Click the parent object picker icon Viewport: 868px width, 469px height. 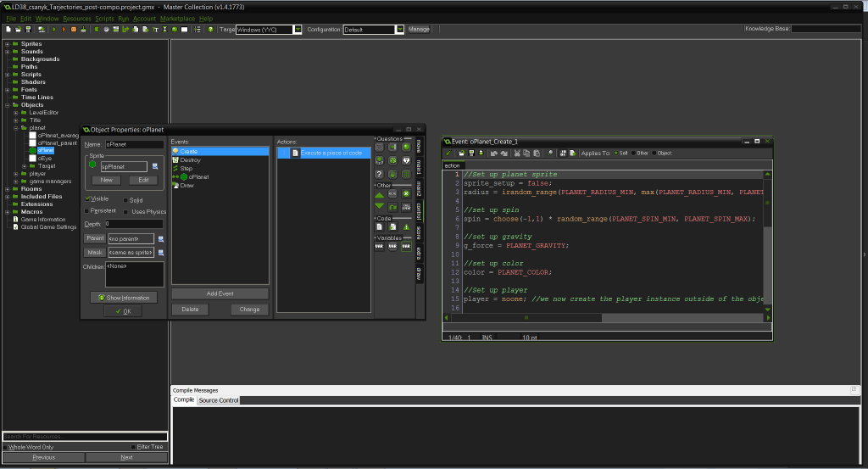coord(160,238)
